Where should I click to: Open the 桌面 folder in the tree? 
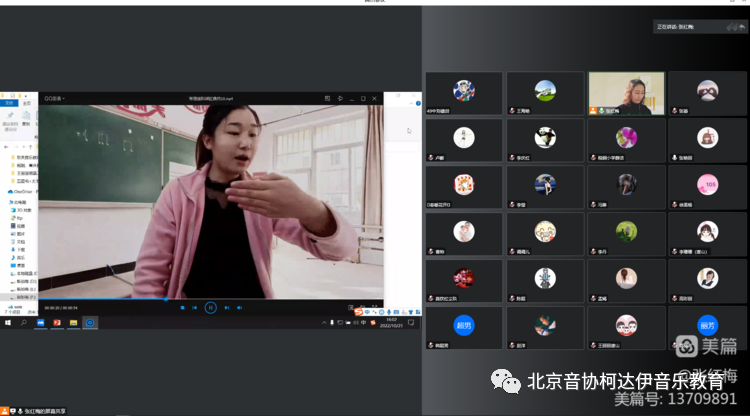18,265
